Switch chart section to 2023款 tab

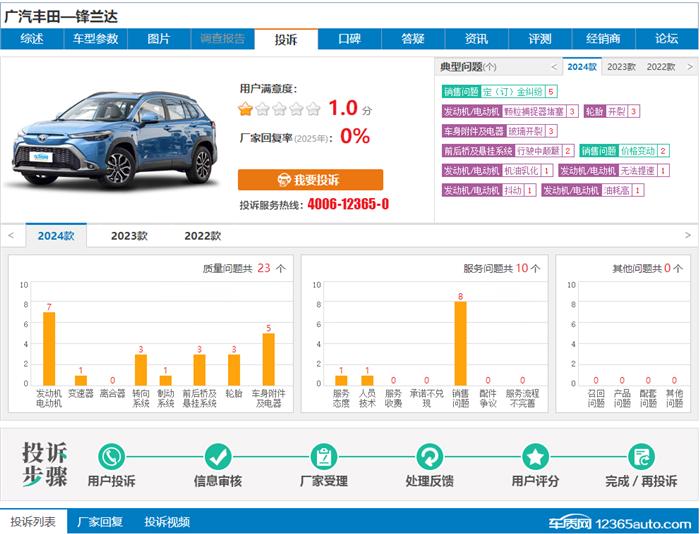coord(129,236)
